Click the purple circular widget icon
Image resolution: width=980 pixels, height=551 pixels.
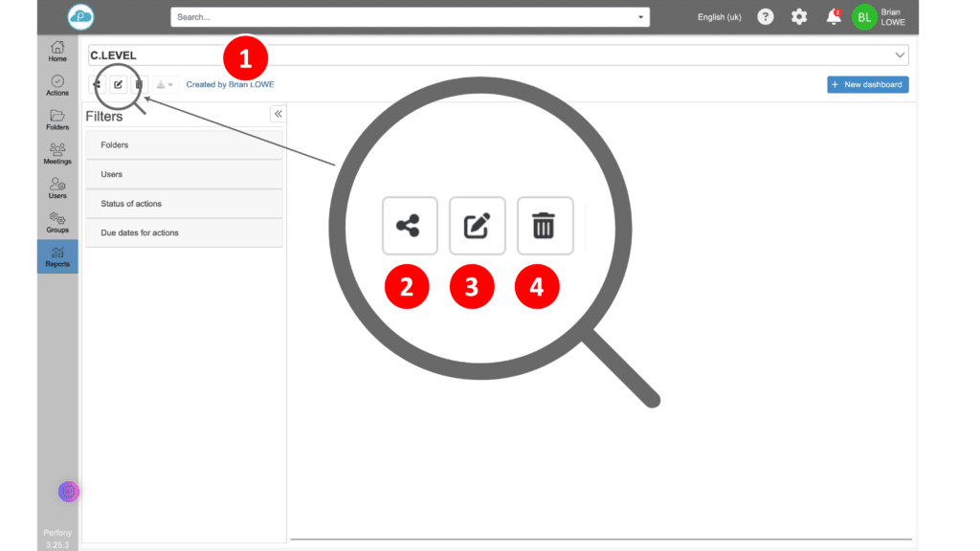pyautogui.click(x=68, y=492)
